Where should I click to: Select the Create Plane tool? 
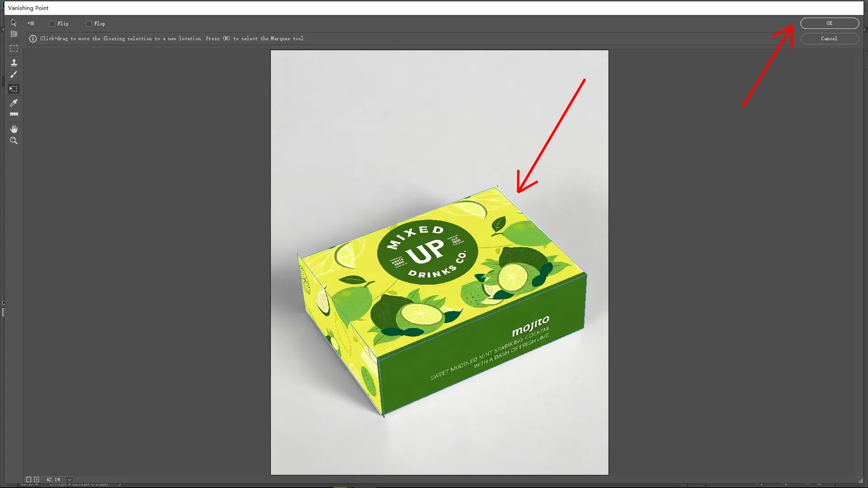pos(14,34)
